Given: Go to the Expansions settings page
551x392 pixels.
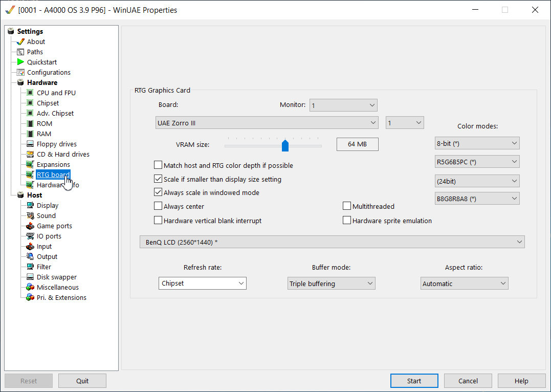Looking at the screenshot, I should [x=53, y=164].
